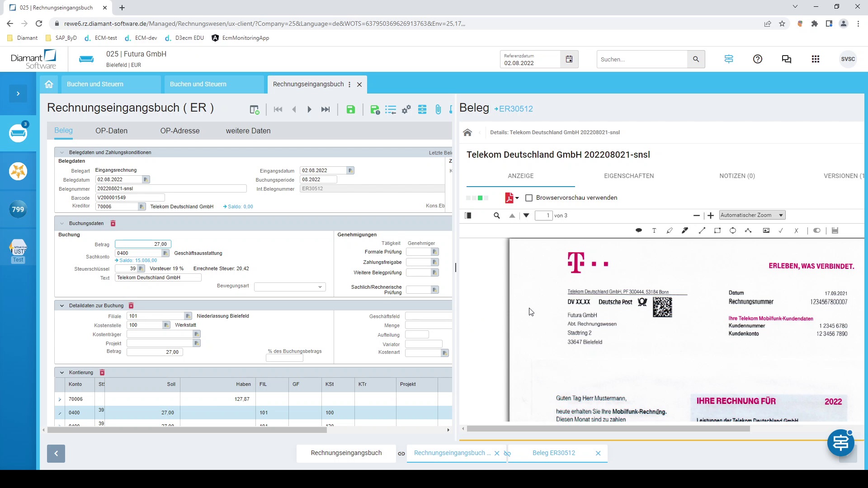Screen dimensions: 868x488
Task: Switch to the weitere Daten tab
Action: point(248,131)
